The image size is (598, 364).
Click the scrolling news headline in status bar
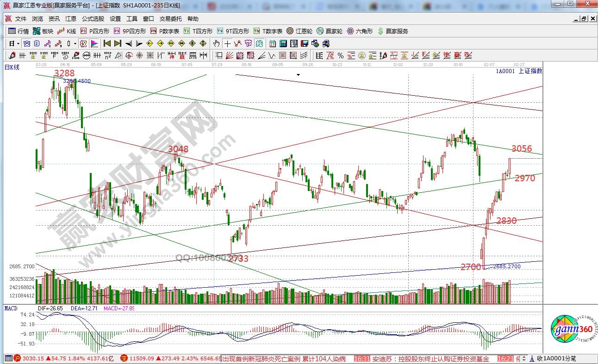click(287, 358)
